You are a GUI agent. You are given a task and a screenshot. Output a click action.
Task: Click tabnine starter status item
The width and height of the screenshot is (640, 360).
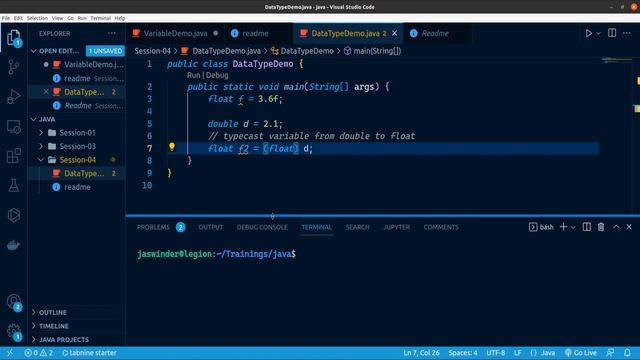click(89, 353)
